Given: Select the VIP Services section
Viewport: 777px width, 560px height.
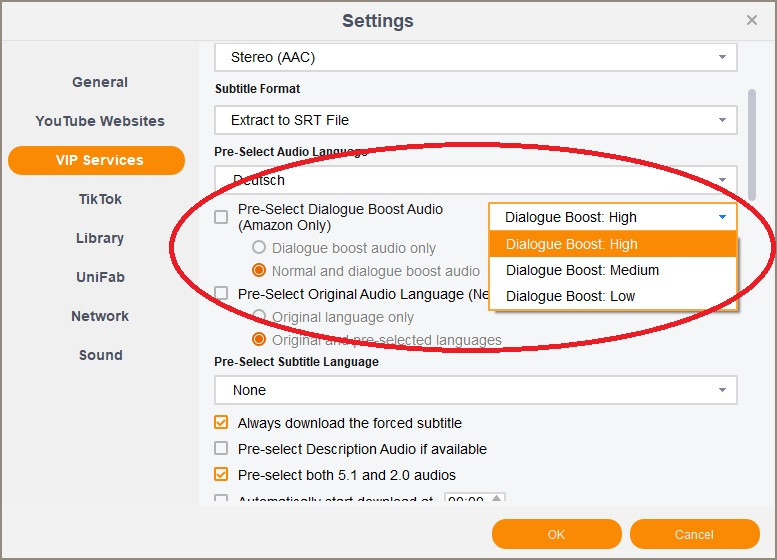Looking at the screenshot, I should coord(97,160).
